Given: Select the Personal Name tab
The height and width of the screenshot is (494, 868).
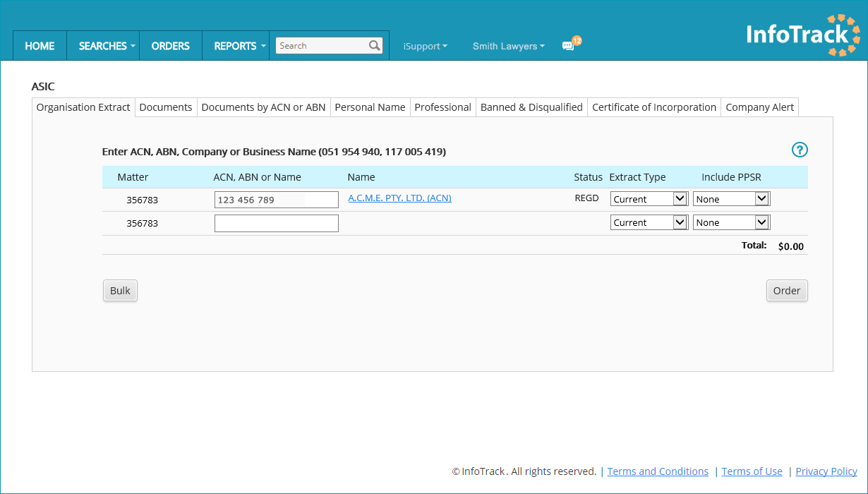Looking at the screenshot, I should [370, 107].
